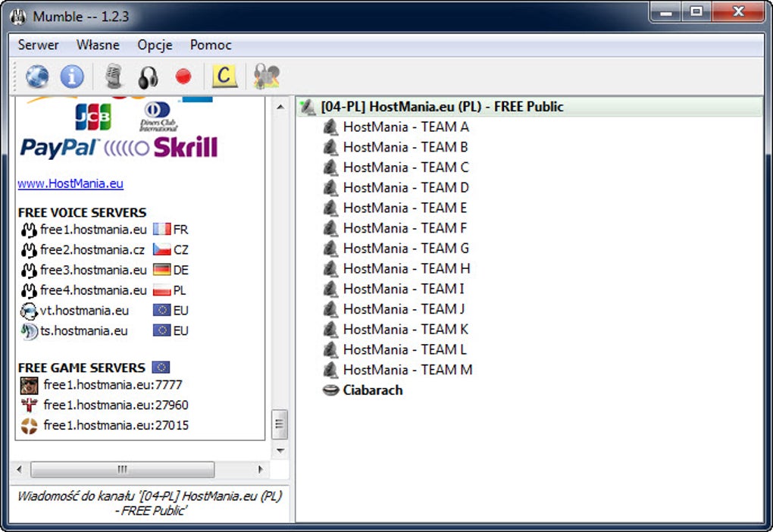
Task: Deafen yourself with the headphones icon
Action: pyautogui.click(x=148, y=77)
